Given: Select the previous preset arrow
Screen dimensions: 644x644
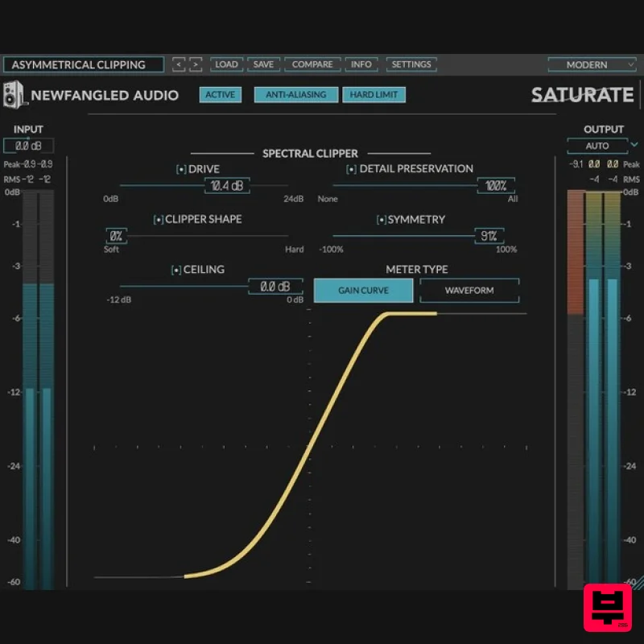Looking at the screenshot, I should 178,64.
